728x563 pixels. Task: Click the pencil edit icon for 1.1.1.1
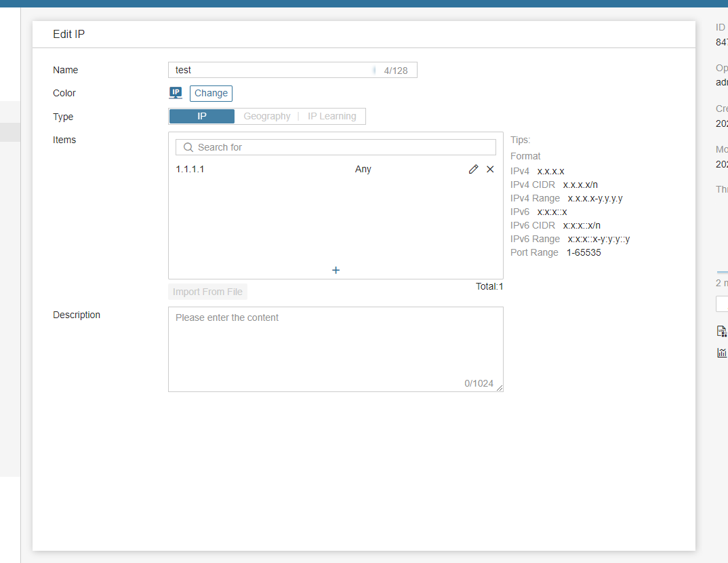pyautogui.click(x=473, y=169)
